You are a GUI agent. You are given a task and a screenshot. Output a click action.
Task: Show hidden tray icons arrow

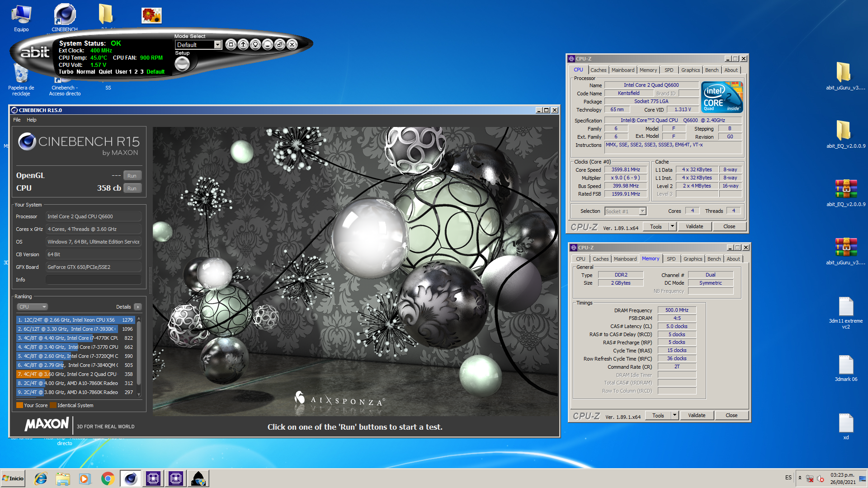tap(800, 478)
